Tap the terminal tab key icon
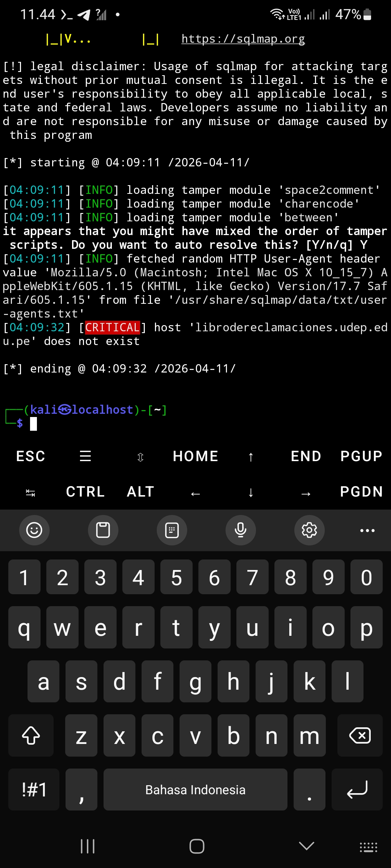 click(x=30, y=492)
